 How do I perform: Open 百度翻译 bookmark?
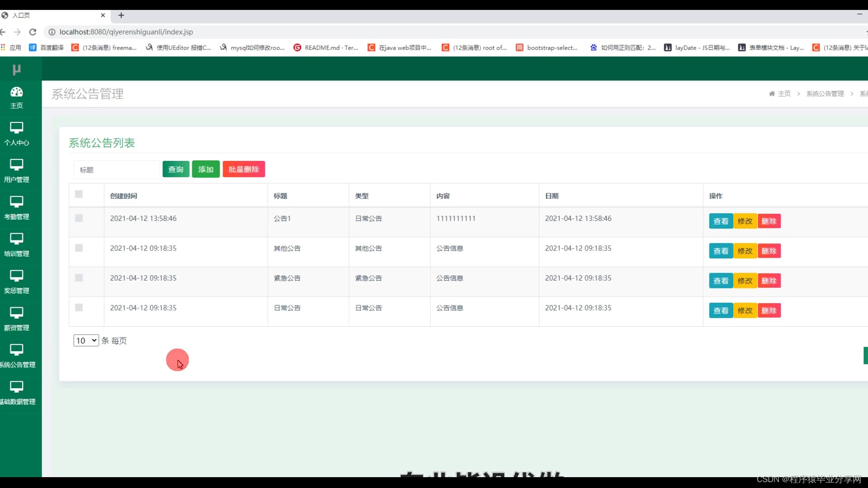[x=47, y=47]
